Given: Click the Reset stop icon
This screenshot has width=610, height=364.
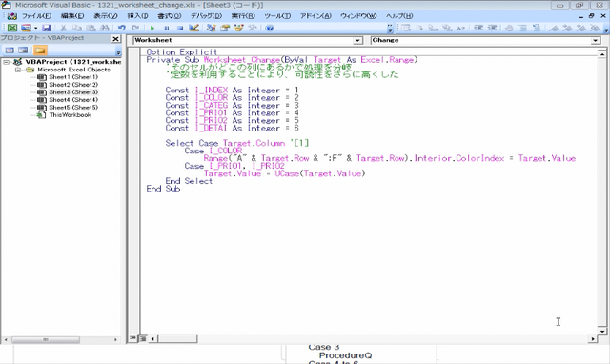Looking at the screenshot, I should pyautogui.click(x=180, y=28).
